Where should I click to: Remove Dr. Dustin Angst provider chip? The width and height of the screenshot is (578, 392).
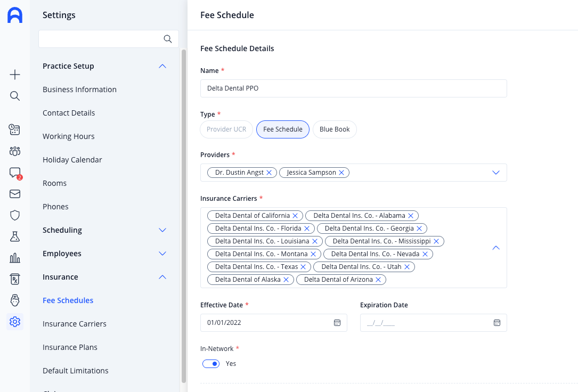269,173
